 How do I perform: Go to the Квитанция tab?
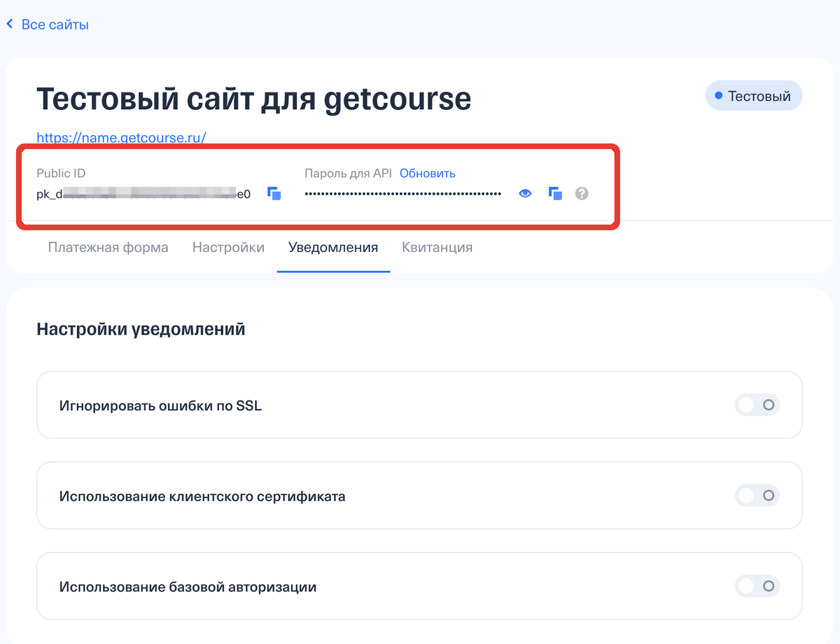pos(437,247)
